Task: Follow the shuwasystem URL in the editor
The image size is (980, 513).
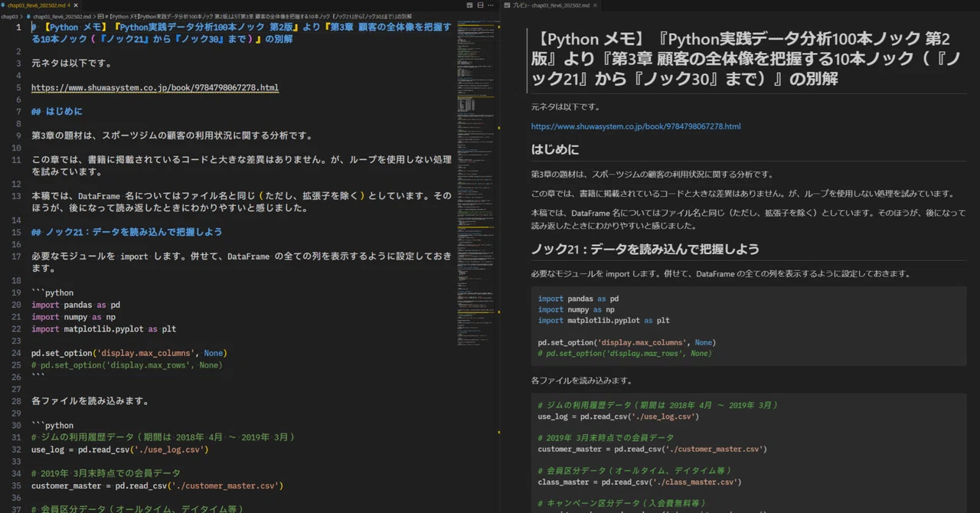Action: (155, 88)
